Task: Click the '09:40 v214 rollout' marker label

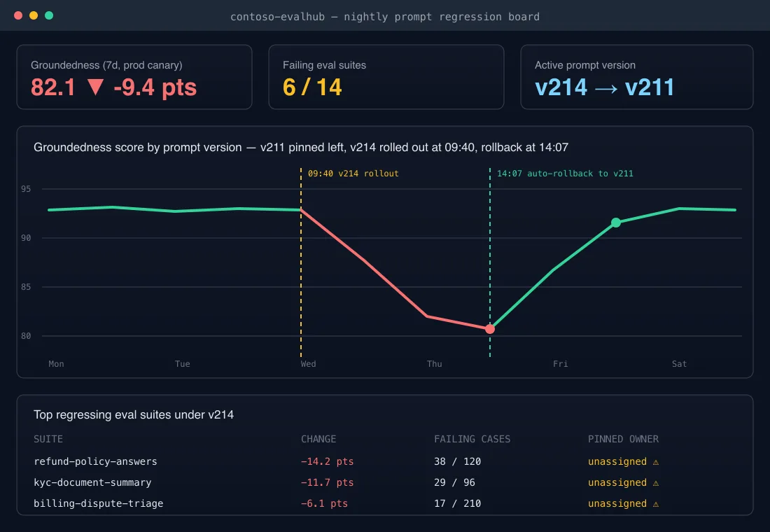Action: coord(353,174)
